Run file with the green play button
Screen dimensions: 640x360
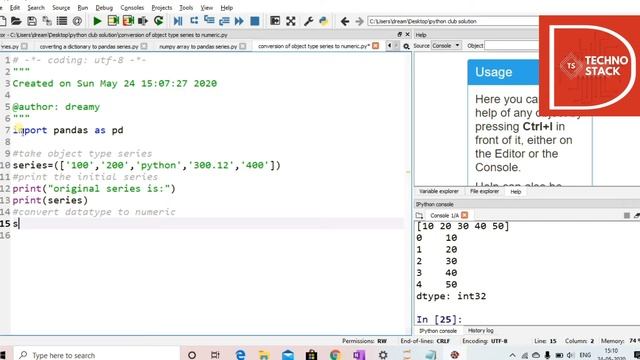[97, 21]
